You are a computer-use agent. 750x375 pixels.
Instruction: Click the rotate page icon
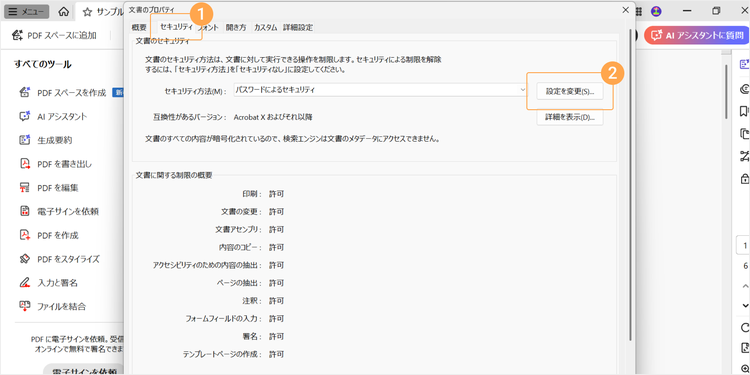[745, 327]
